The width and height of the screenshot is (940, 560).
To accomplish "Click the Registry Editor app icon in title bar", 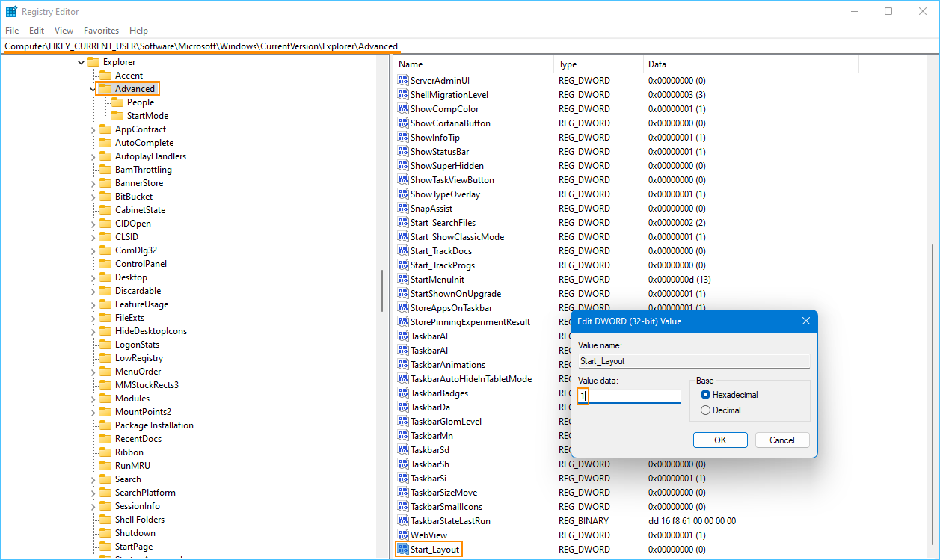I will point(11,12).
